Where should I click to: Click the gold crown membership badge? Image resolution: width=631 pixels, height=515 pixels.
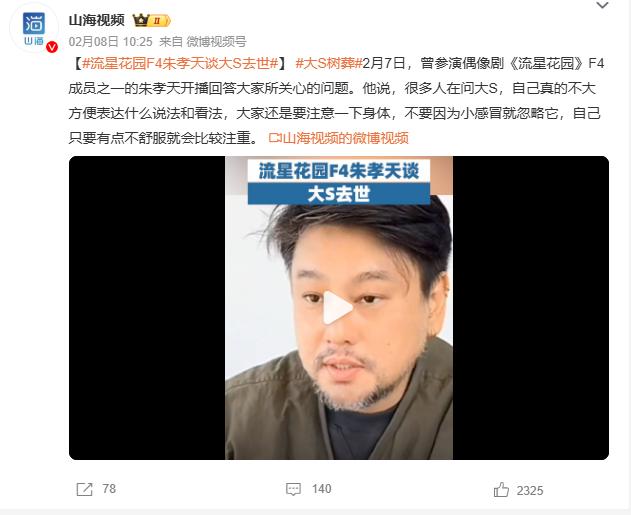point(151,20)
